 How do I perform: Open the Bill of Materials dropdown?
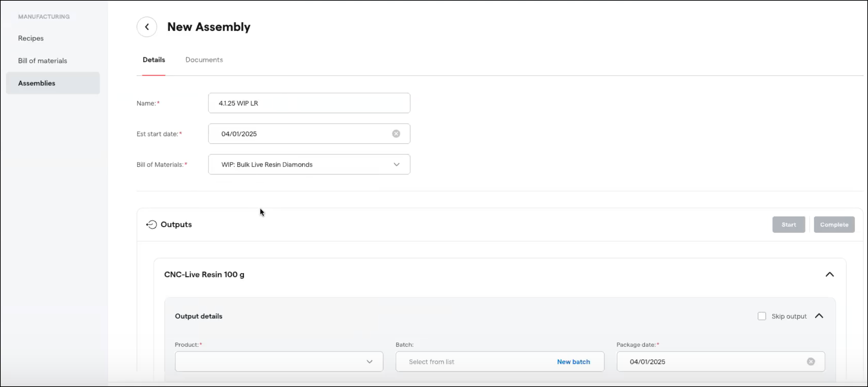coord(309,164)
